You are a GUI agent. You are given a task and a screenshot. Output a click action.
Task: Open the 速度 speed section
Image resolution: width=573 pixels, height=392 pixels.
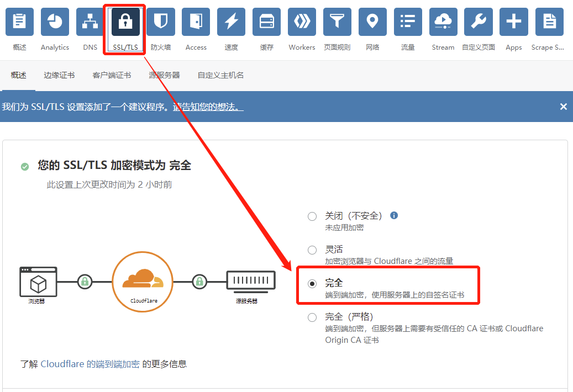tap(231, 22)
